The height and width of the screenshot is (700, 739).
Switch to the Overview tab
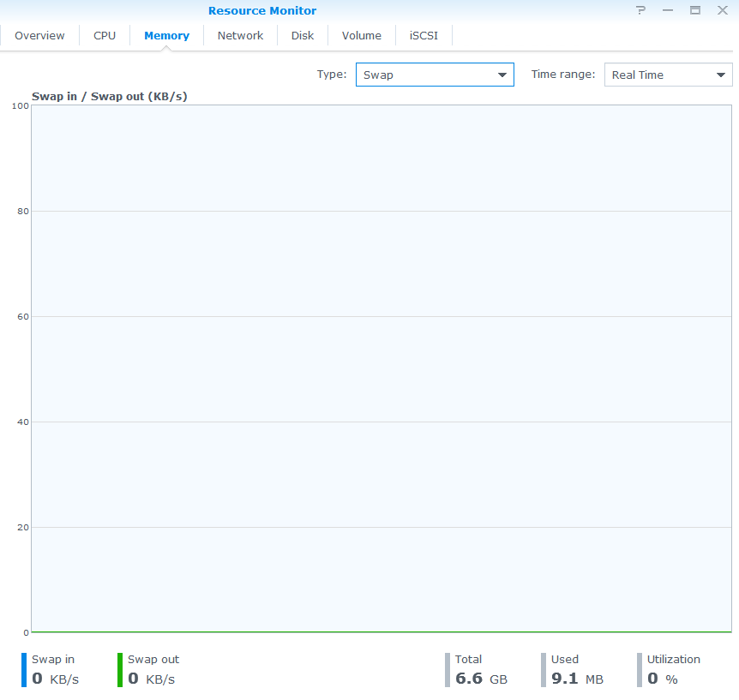(39, 36)
